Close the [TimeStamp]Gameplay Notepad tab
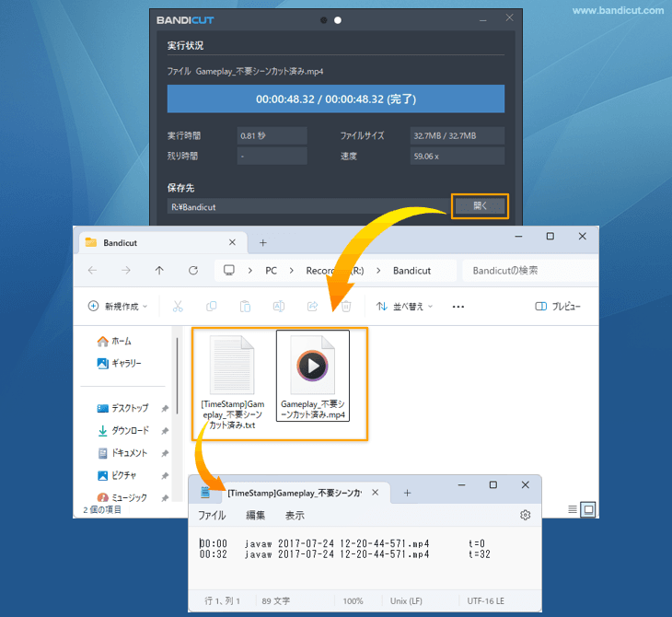Screen dimensions: 672x617 click(x=375, y=493)
